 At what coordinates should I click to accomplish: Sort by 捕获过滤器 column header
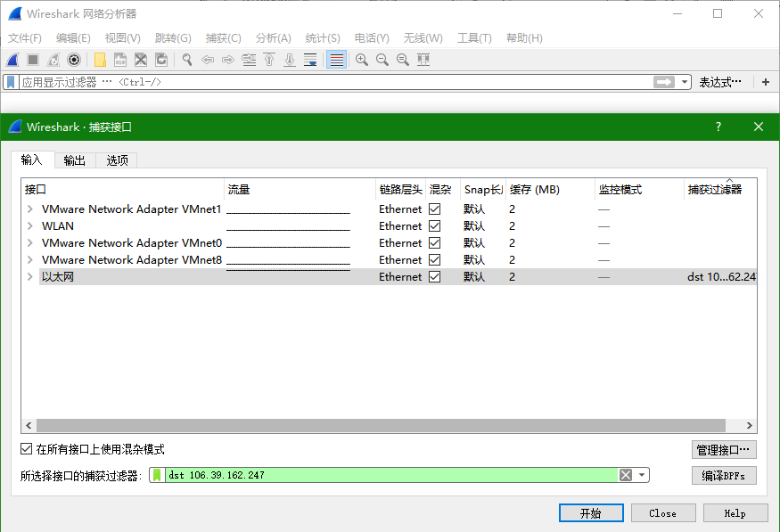[720, 190]
